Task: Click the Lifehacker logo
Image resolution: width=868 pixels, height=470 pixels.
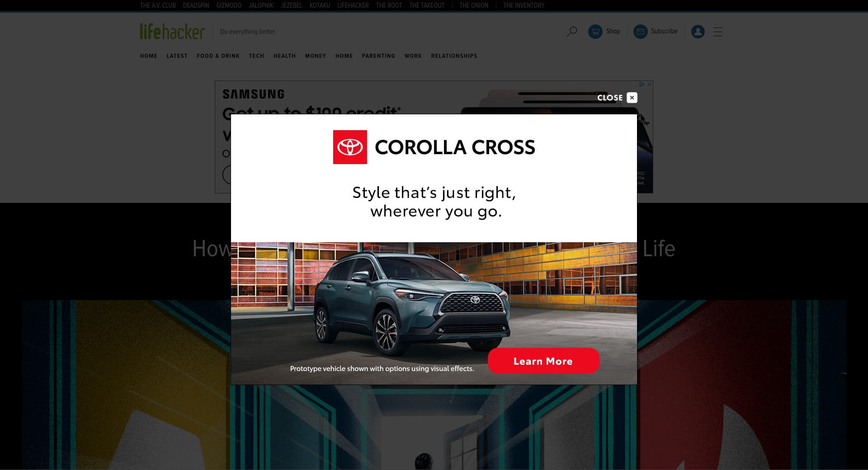Action: (x=172, y=31)
